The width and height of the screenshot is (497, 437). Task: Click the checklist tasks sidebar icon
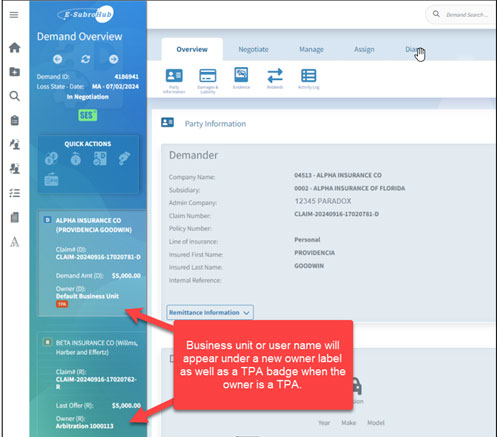pyautogui.click(x=14, y=193)
